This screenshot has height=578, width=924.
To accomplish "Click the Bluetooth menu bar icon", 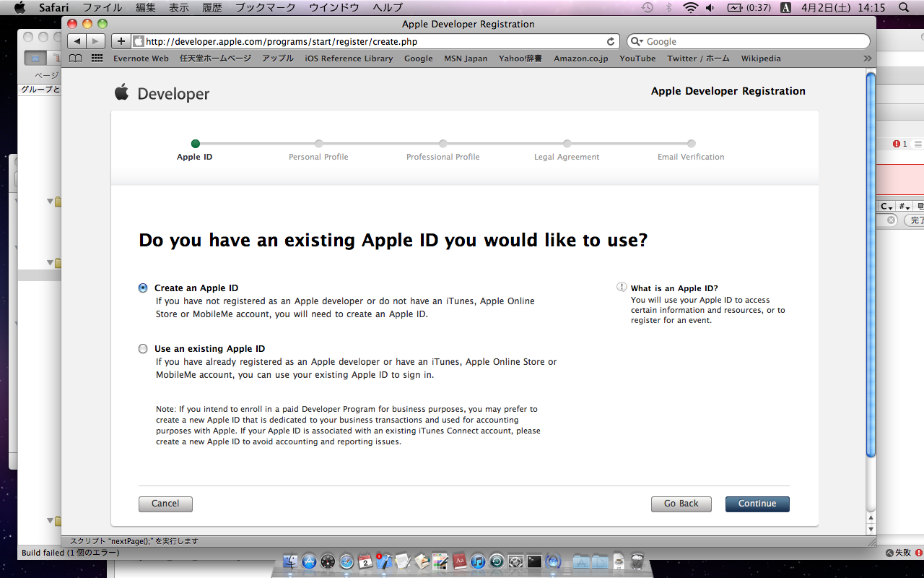I will click(668, 7).
